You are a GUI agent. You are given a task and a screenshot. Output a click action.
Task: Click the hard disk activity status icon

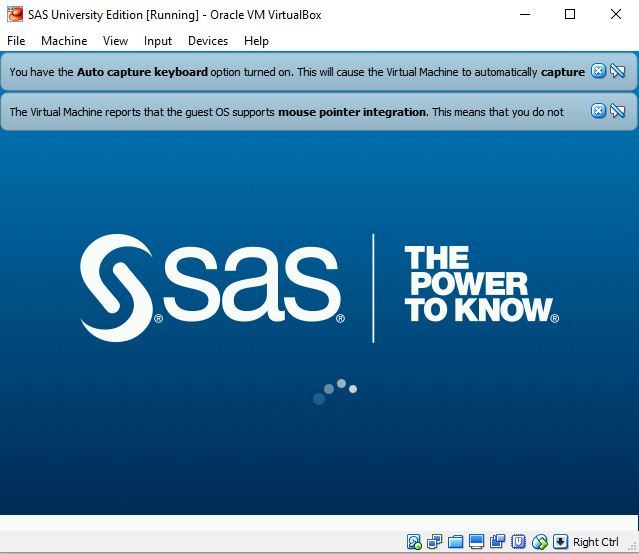tap(414, 542)
